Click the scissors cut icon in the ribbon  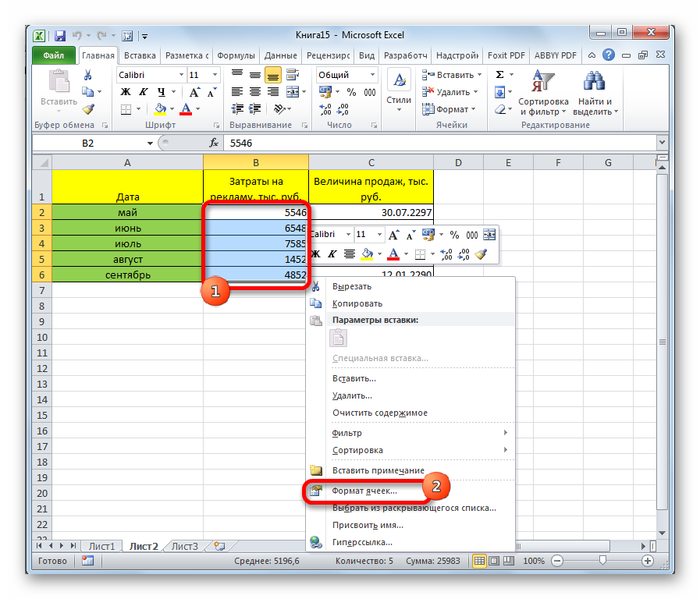(x=88, y=75)
